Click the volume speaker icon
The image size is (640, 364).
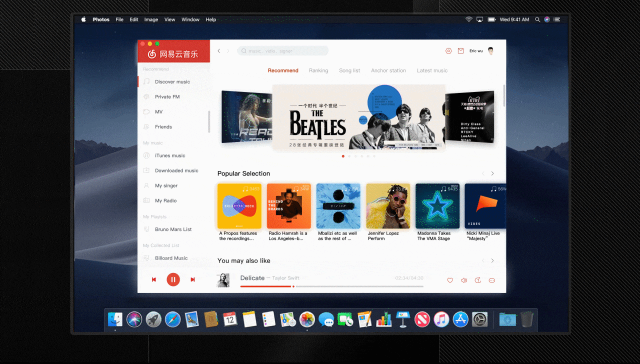point(464,280)
